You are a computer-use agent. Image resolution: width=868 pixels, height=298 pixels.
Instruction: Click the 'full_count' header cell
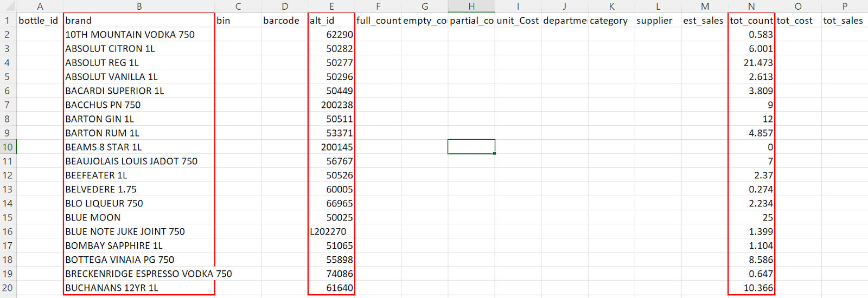tap(378, 20)
